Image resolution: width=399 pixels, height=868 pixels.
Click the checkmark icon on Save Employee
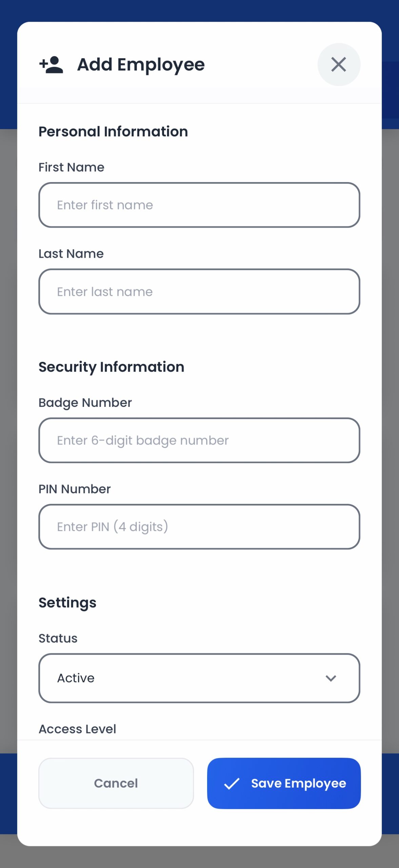tap(232, 784)
